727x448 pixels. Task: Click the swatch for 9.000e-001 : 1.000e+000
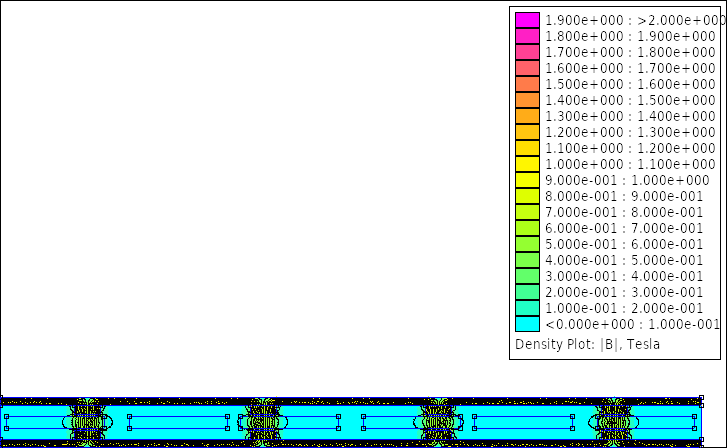pos(527,180)
